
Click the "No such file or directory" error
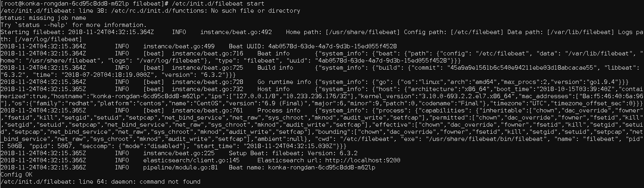coord(256,11)
